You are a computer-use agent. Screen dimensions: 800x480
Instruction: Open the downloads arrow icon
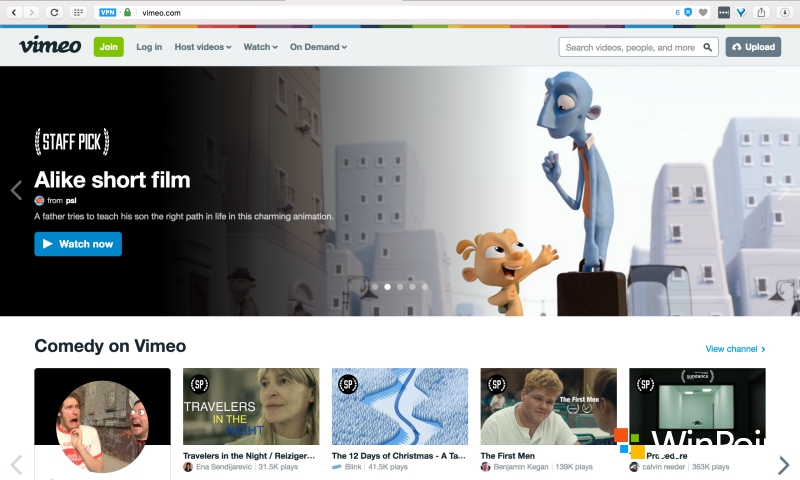[785, 12]
